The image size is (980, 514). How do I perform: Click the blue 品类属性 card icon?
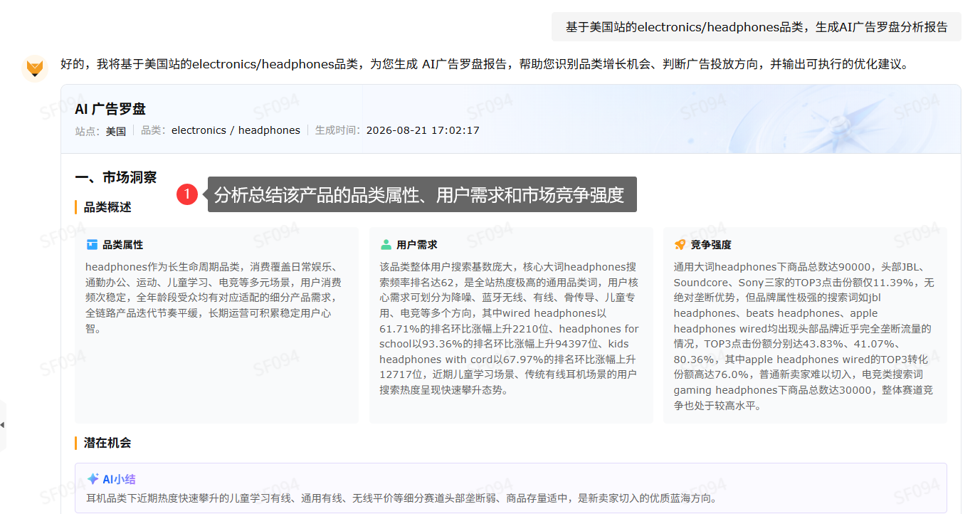92,245
